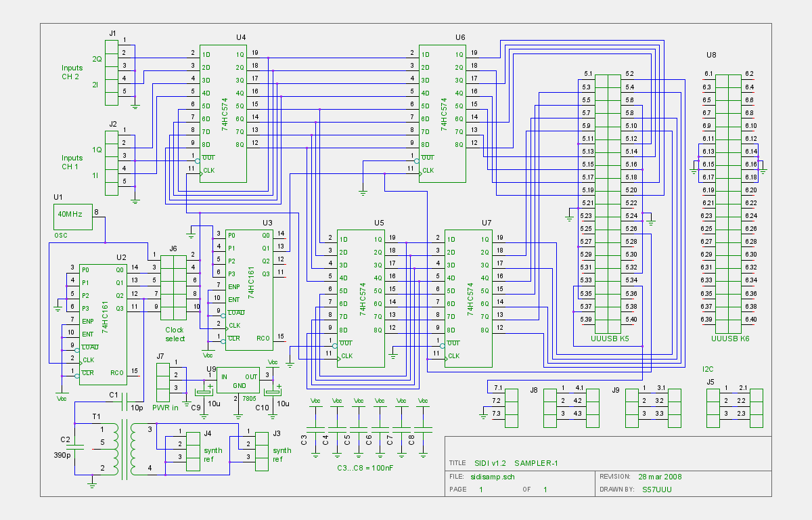
Task: Click the T1 transformer symbol
Action: tap(122, 449)
